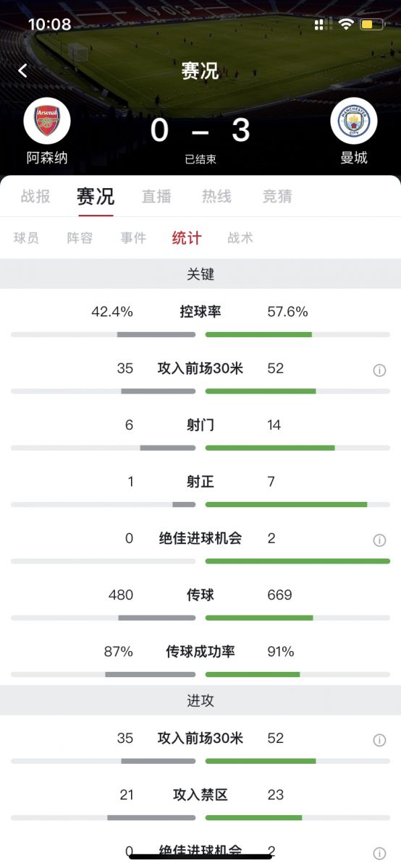Tap the bottom 绝佳进球机会 info icon
This screenshot has height=868, width=401.
click(379, 853)
